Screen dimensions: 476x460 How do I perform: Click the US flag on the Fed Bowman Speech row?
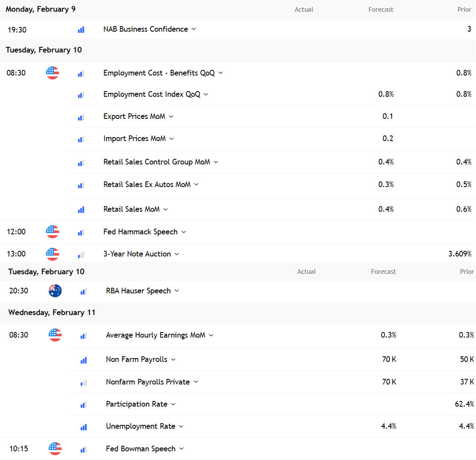[55, 449]
